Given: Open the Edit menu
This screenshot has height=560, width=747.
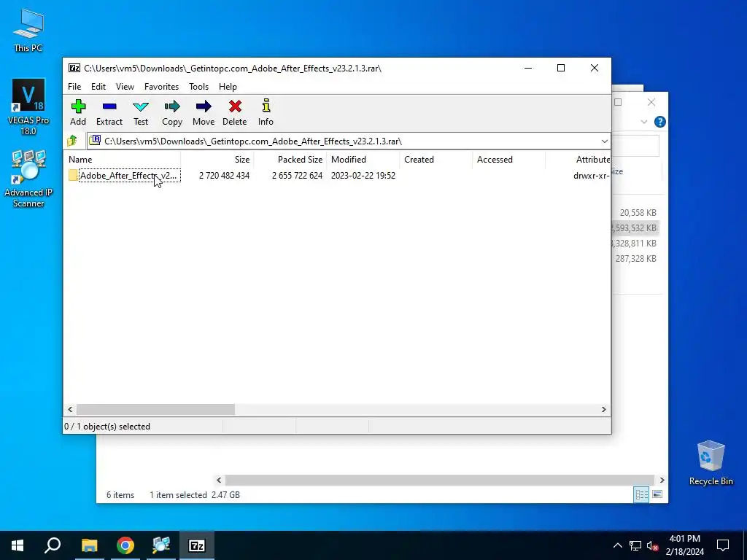Looking at the screenshot, I should [x=98, y=87].
